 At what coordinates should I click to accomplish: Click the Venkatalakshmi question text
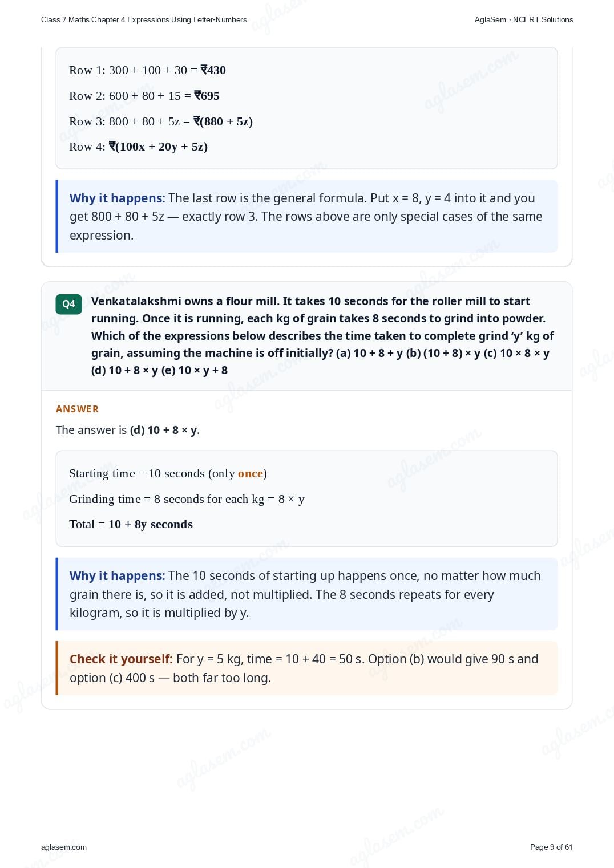coord(322,335)
